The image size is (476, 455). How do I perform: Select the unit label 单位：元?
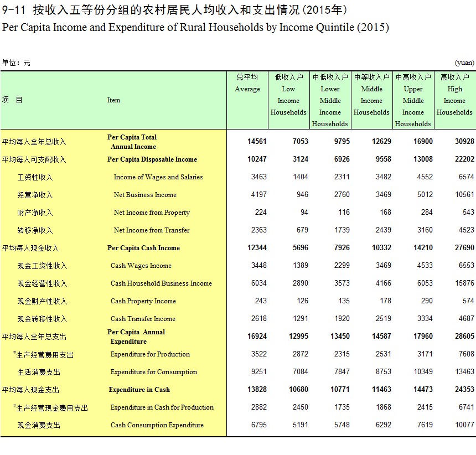pyautogui.click(x=16, y=63)
